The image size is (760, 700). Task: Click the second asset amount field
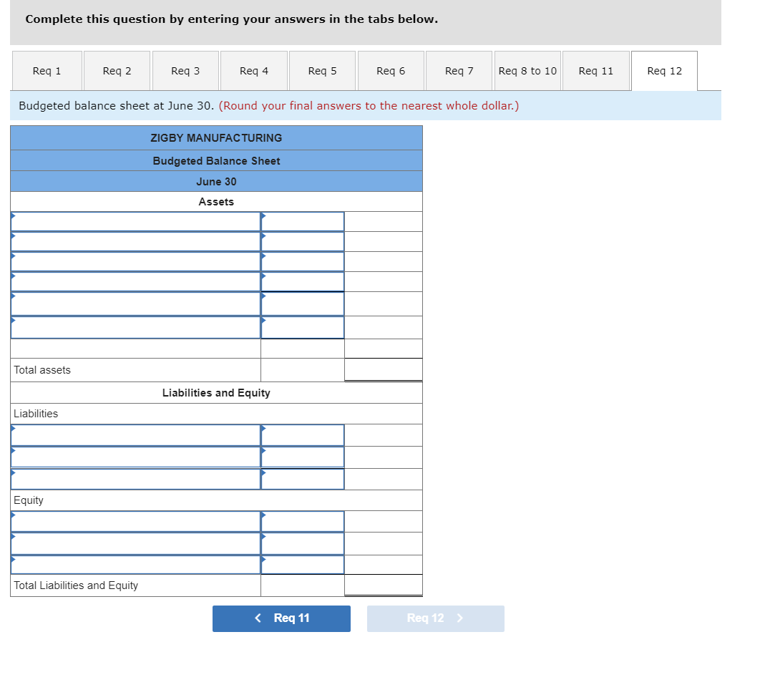(x=303, y=241)
